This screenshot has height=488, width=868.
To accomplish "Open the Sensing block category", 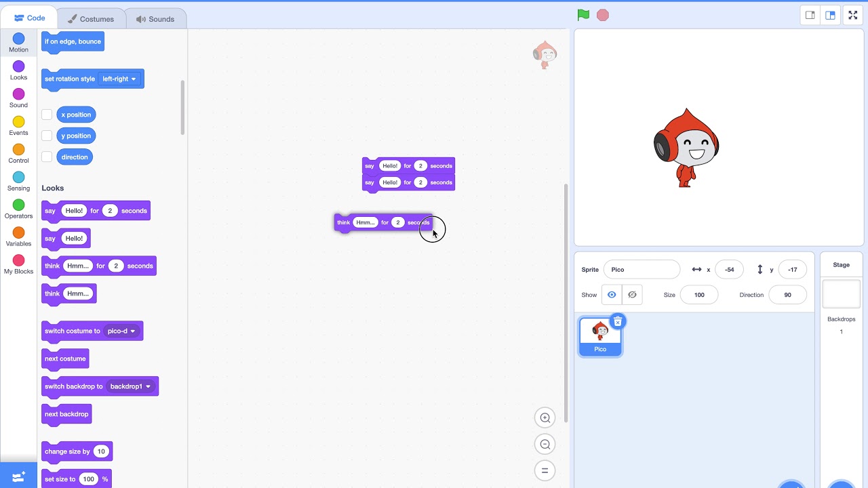I will click(x=18, y=178).
